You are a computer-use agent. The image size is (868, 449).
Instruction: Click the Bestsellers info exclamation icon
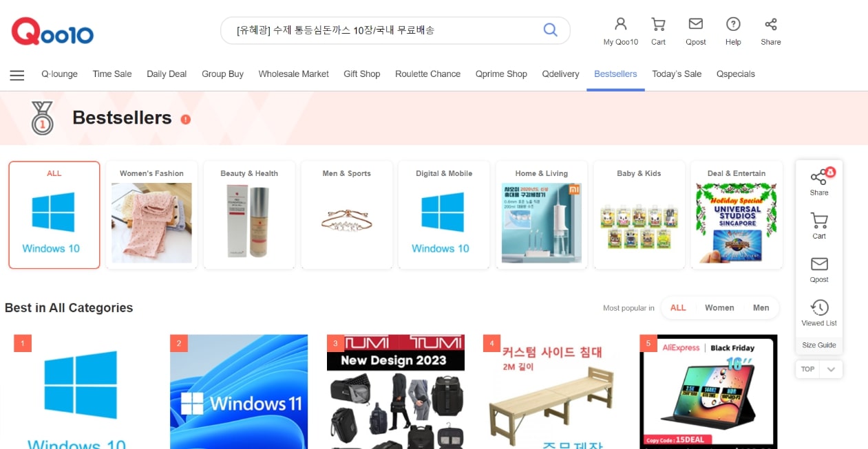pos(185,119)
